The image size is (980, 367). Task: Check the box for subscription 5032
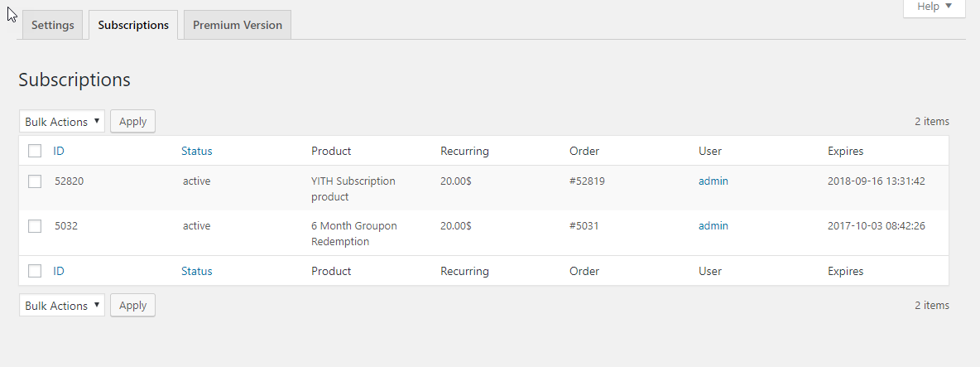(35, 226)
